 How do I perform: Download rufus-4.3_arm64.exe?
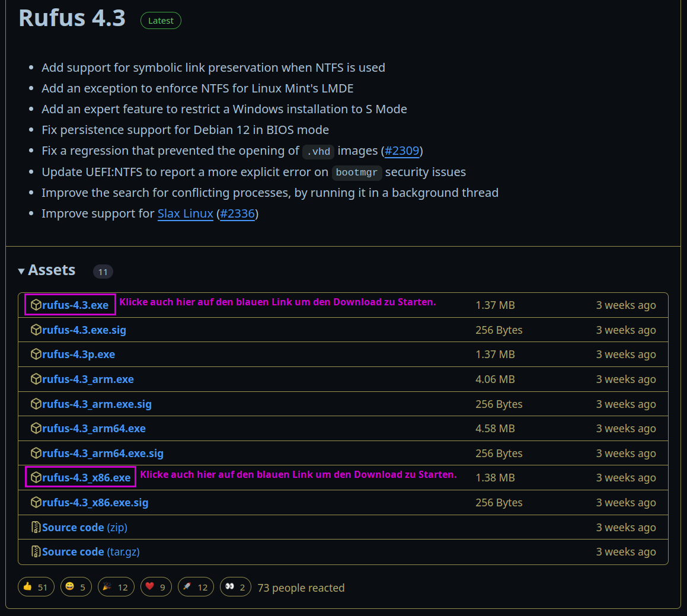point(94,429)
